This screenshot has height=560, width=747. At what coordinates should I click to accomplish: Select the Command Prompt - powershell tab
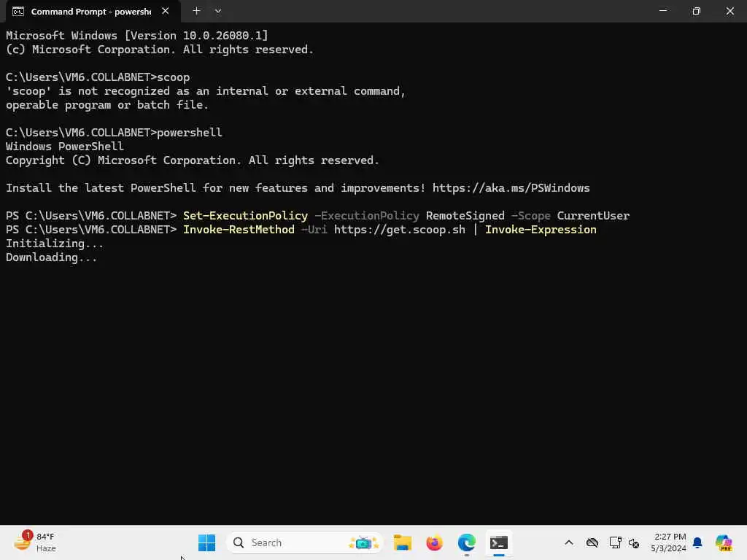tap(93, 12)
